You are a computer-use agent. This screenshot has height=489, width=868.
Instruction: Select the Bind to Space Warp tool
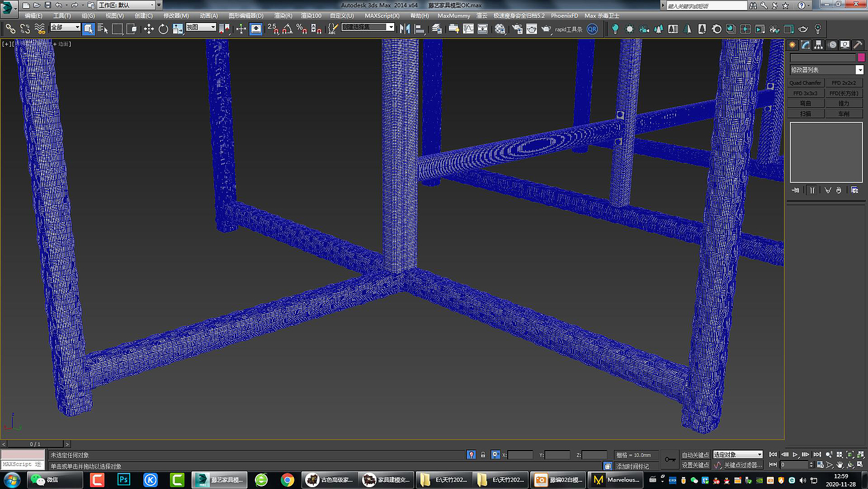coord(40,29)
